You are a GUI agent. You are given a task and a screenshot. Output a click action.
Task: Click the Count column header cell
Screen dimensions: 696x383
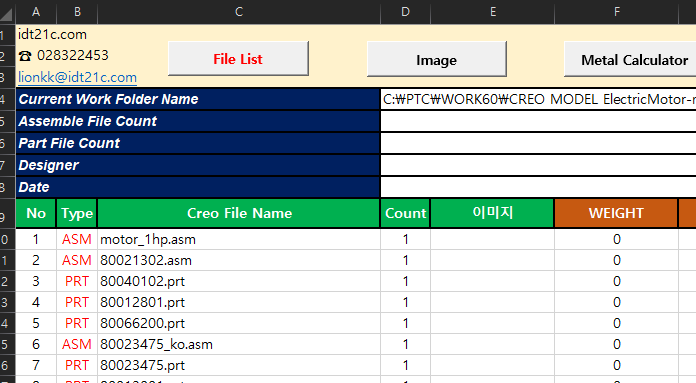[405, 213]
